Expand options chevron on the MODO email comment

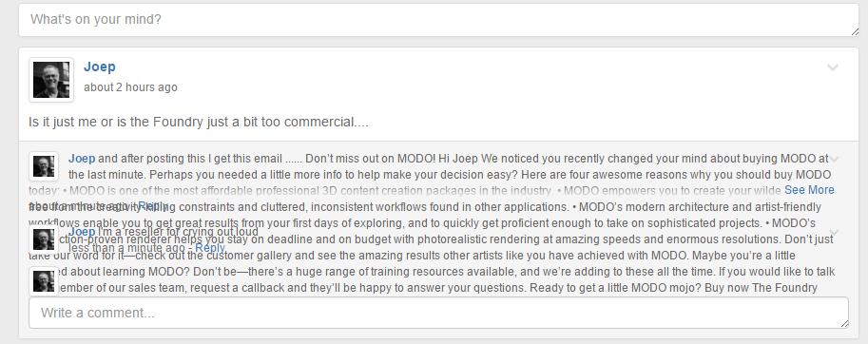coord(834,160)
